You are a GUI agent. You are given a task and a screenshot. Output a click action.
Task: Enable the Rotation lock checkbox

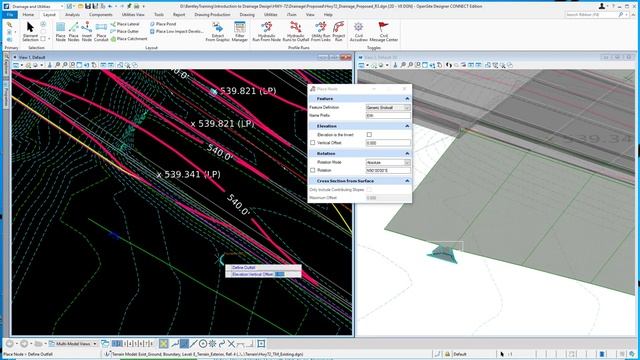(x=313, y=170)
